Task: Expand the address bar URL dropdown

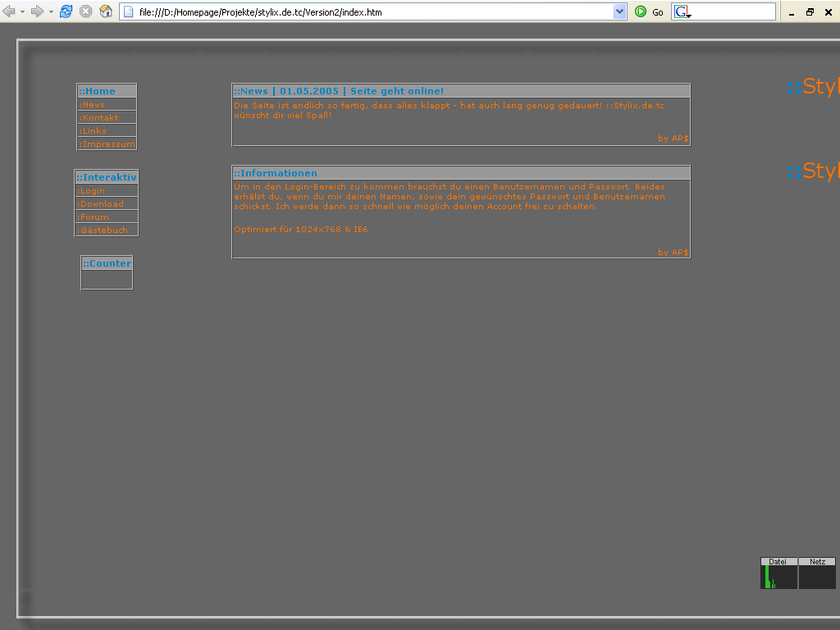Action: [x=620, y=11]
